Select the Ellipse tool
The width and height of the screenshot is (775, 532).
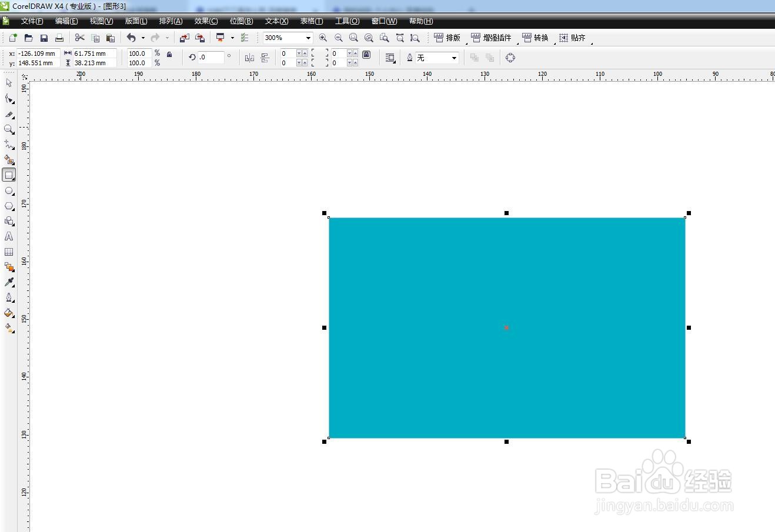tap(9, 190)
